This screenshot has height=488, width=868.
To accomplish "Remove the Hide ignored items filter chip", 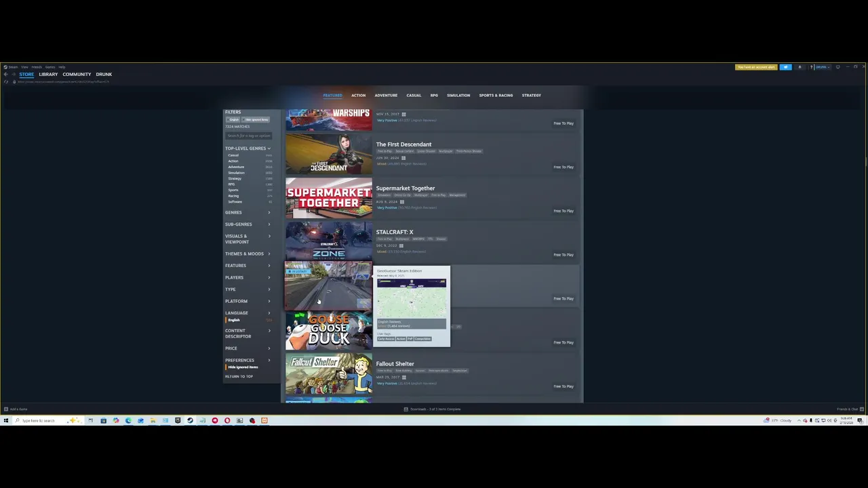I will coord(256,119).
